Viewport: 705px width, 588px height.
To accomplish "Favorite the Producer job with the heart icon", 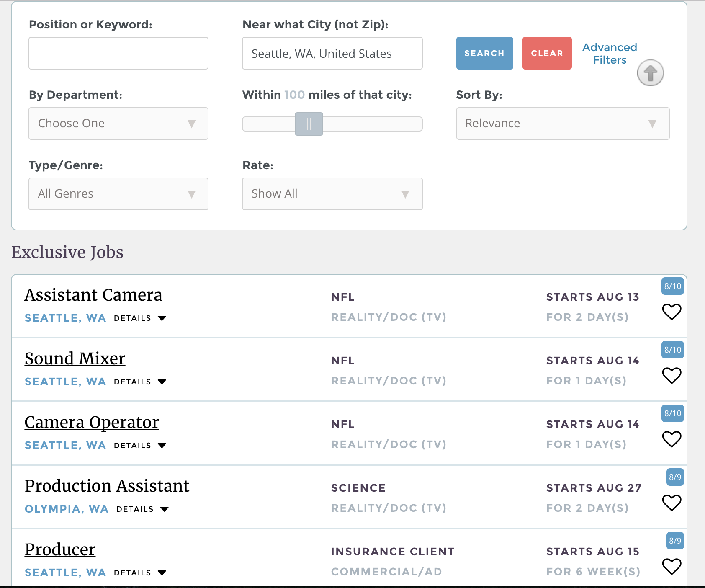I will (672, 567).
